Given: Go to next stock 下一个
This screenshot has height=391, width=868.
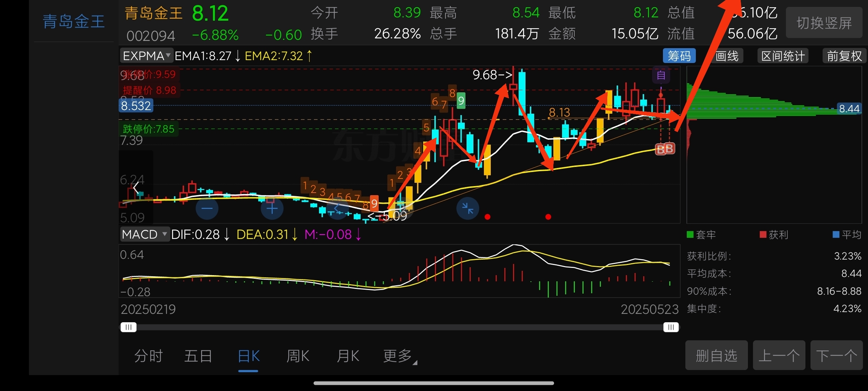Looking at the screenshot, I should coord(837,356).
